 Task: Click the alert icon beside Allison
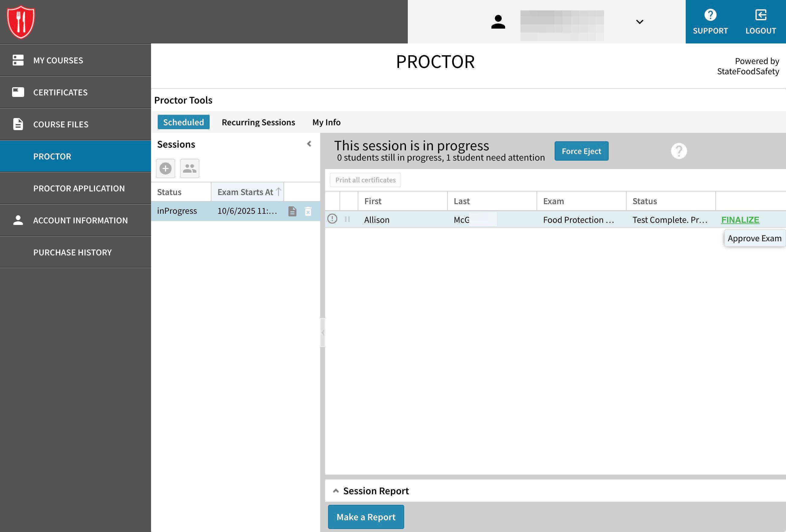[x=332, y=219]
